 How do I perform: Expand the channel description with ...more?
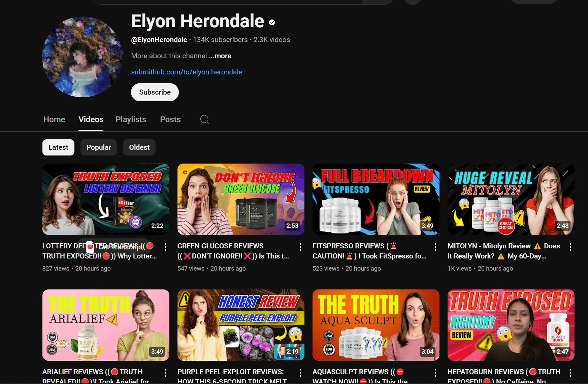point(220,56)
